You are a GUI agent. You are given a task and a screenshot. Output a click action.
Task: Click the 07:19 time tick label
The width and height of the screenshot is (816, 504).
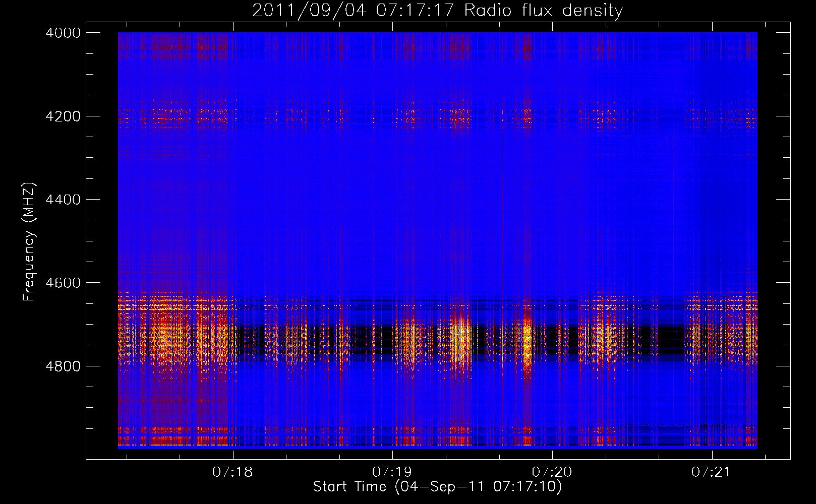(392, 472)
